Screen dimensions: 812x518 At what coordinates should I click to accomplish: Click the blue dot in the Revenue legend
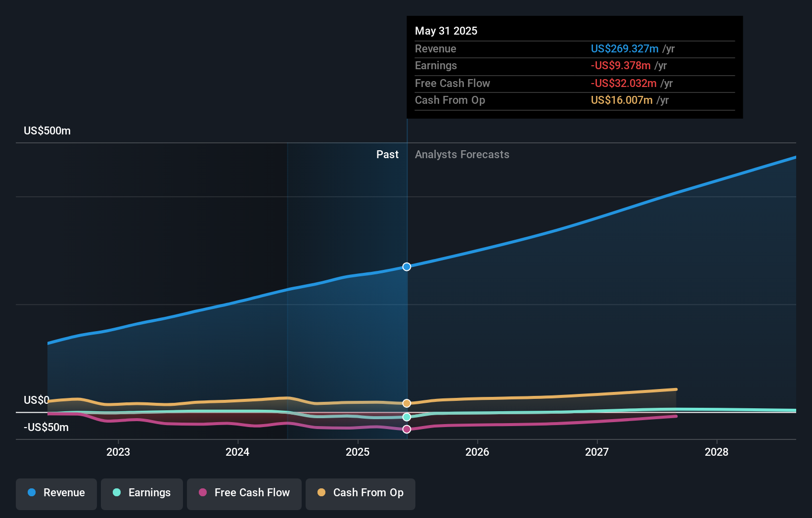pos(33,492)
